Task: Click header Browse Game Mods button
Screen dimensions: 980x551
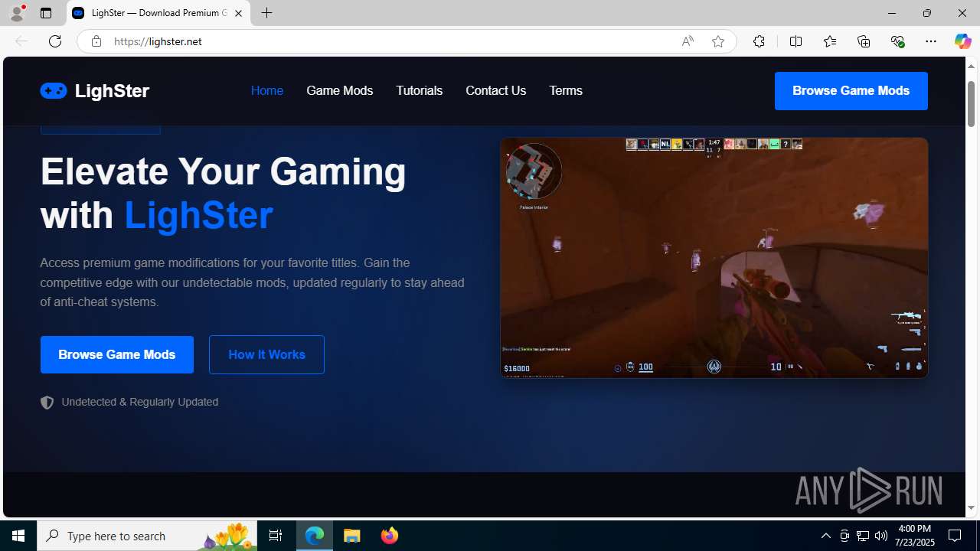Action: (851, 90)
